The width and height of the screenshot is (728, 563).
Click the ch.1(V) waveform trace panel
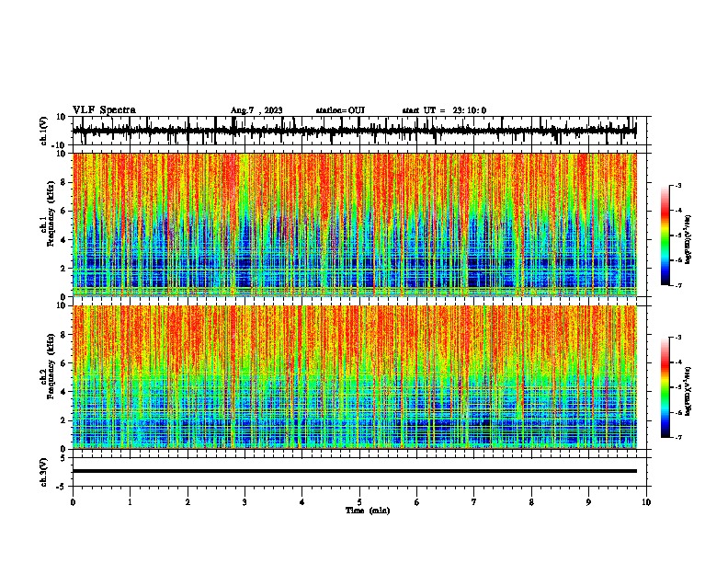[359, 131]
